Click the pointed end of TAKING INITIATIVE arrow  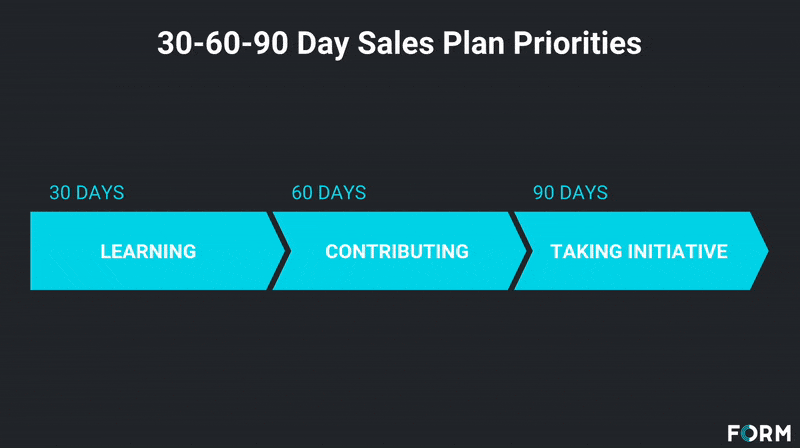[763, 251]
